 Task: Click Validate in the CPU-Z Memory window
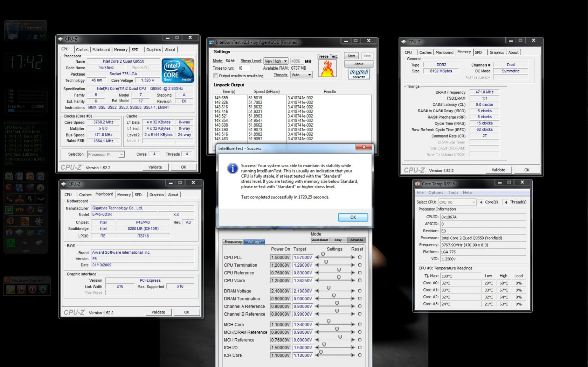point(498,170)
